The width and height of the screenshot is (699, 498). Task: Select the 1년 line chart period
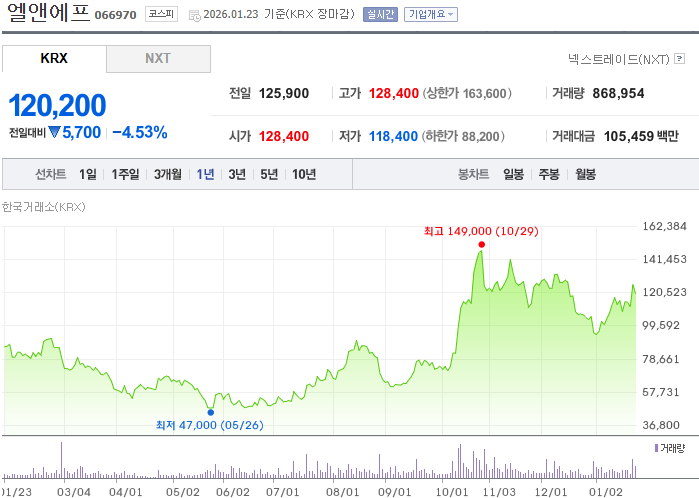coord(205,174)
